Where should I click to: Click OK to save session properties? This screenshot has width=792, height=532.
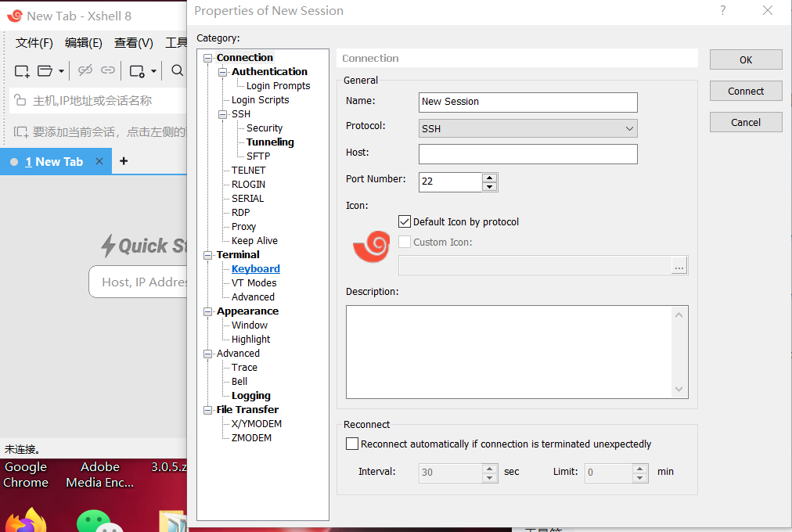pos(745,59)
